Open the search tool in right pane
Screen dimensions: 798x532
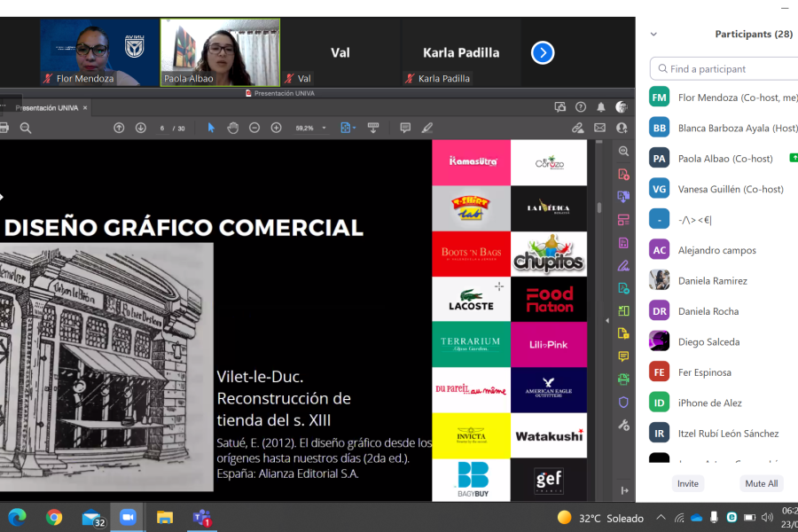point(623,152)
